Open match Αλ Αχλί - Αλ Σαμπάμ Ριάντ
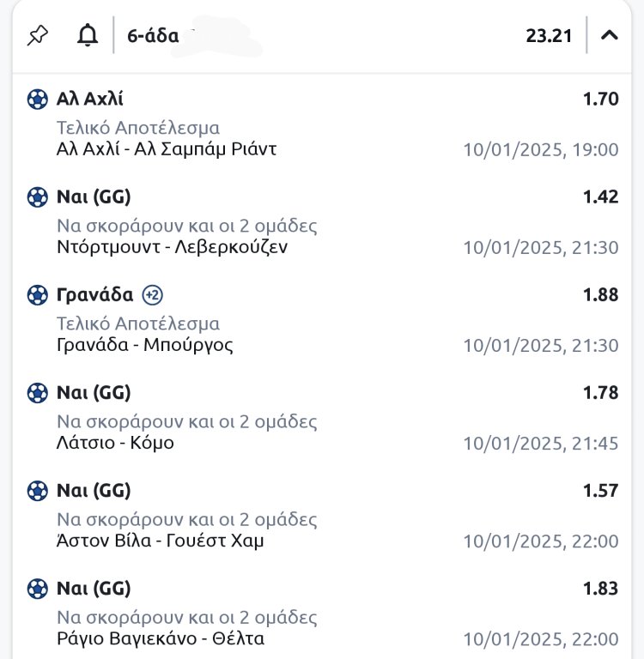644x659 pixels. click(x=167, y=149)
